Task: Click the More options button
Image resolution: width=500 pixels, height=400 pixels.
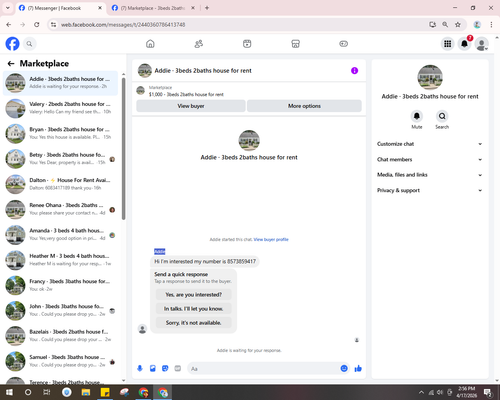Action: (304, 106)
